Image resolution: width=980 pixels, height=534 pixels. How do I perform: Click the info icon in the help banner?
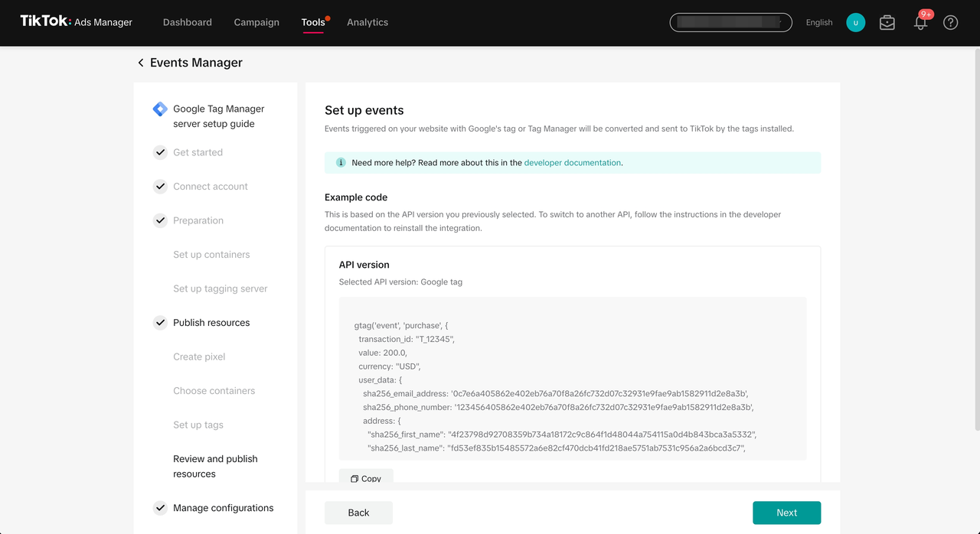coord(340,162)
